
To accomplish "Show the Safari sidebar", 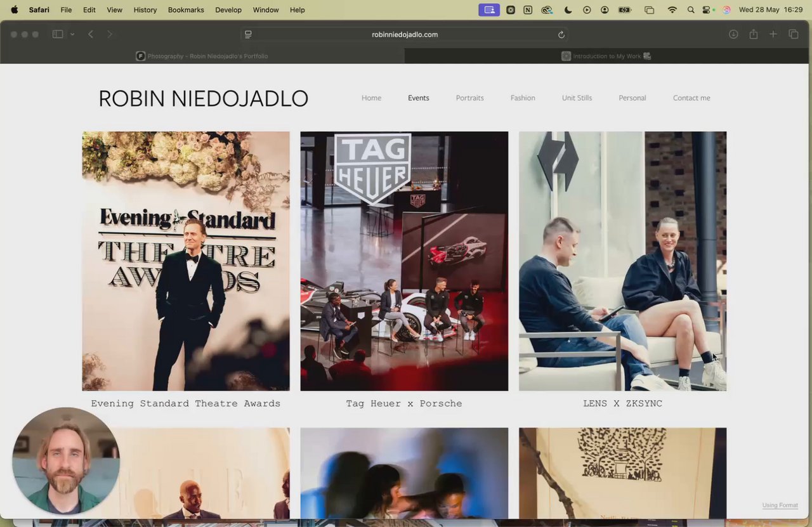I will point(58,34).
